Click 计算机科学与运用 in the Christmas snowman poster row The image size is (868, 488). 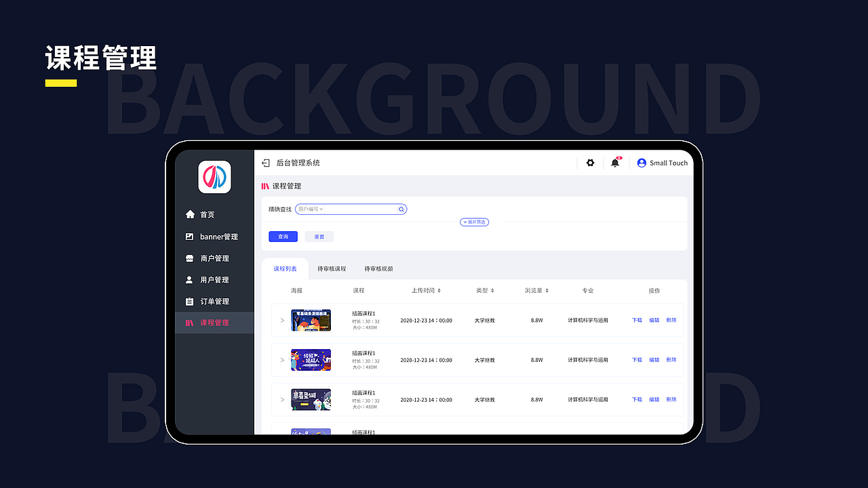(588, 400)
